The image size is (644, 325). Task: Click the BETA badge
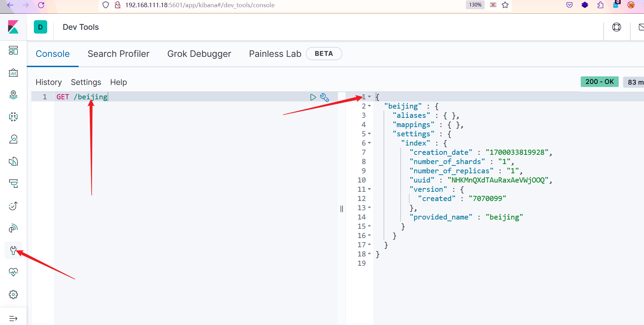[324, 53]
